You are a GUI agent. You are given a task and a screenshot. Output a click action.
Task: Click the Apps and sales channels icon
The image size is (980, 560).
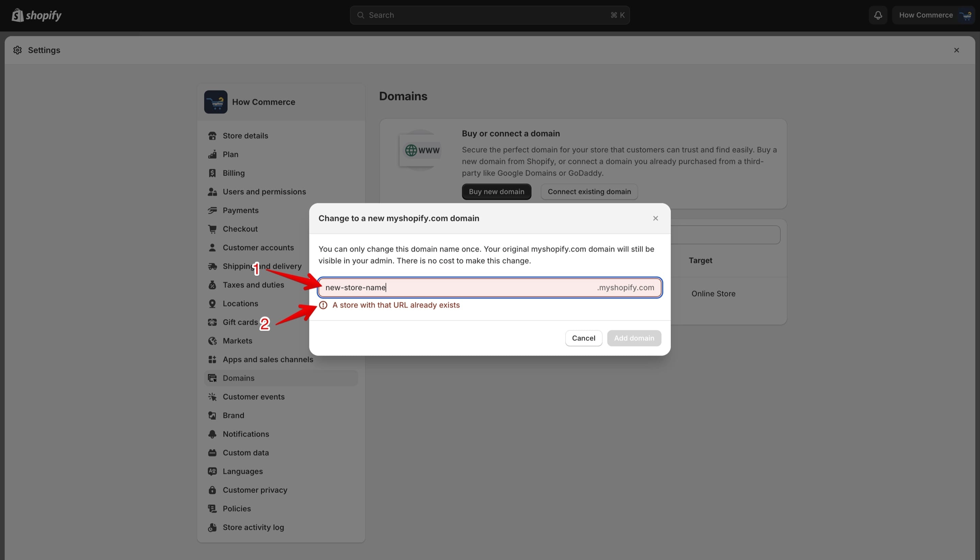212,360
